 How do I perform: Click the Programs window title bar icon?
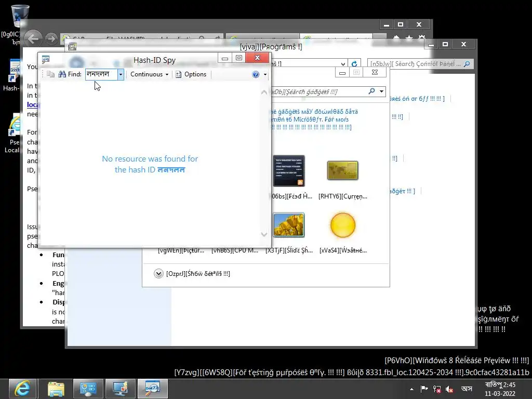point(72,46)
